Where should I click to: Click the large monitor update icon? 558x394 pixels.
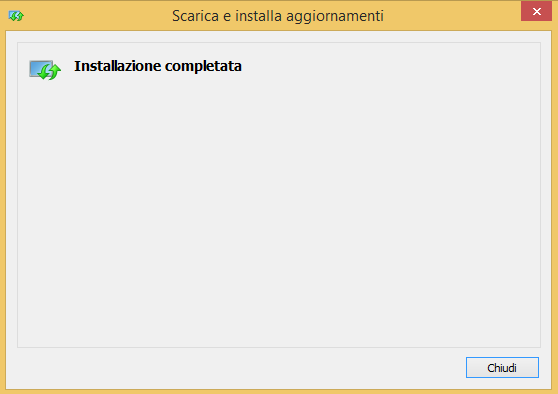tap(45, 70)
